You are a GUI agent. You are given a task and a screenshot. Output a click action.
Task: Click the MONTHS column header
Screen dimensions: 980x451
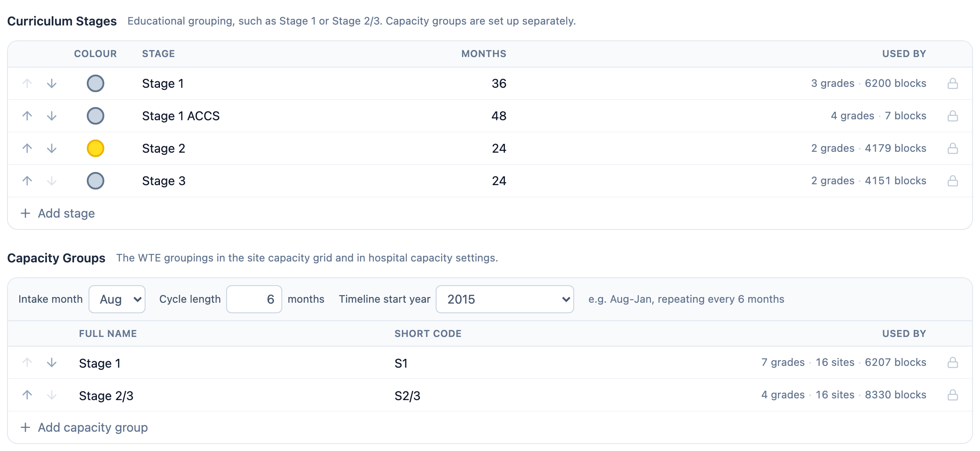click(484, 54)
